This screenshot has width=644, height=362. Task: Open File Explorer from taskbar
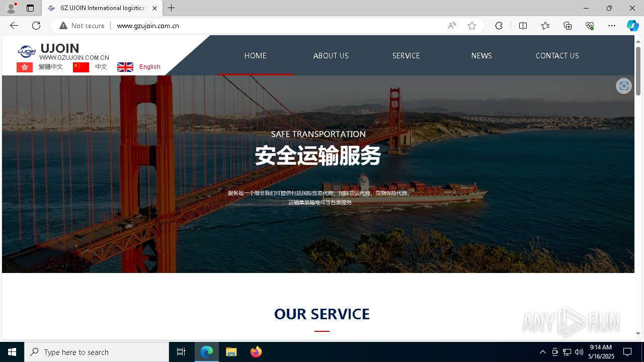(231, 352)
